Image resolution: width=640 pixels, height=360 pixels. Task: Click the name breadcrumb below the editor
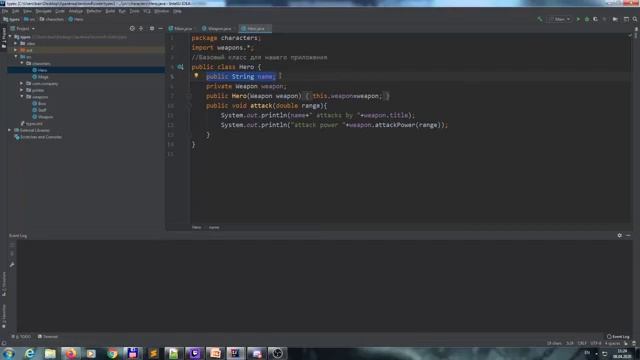pyautogui.click(x=214, y=227)
